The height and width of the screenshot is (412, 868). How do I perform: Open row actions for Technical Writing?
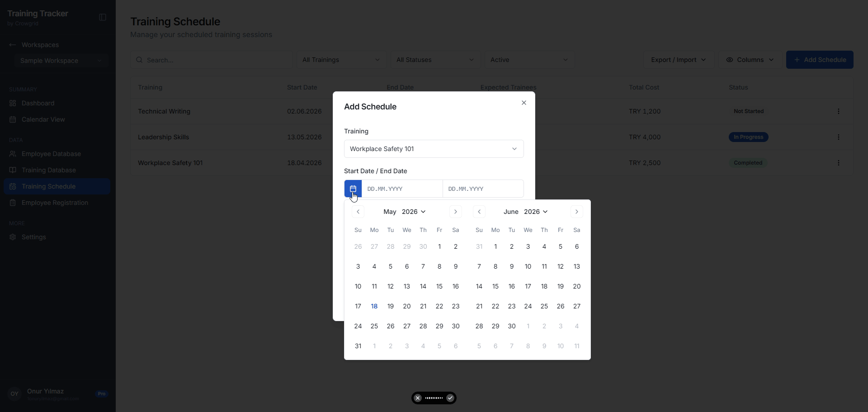click(839, 111)
